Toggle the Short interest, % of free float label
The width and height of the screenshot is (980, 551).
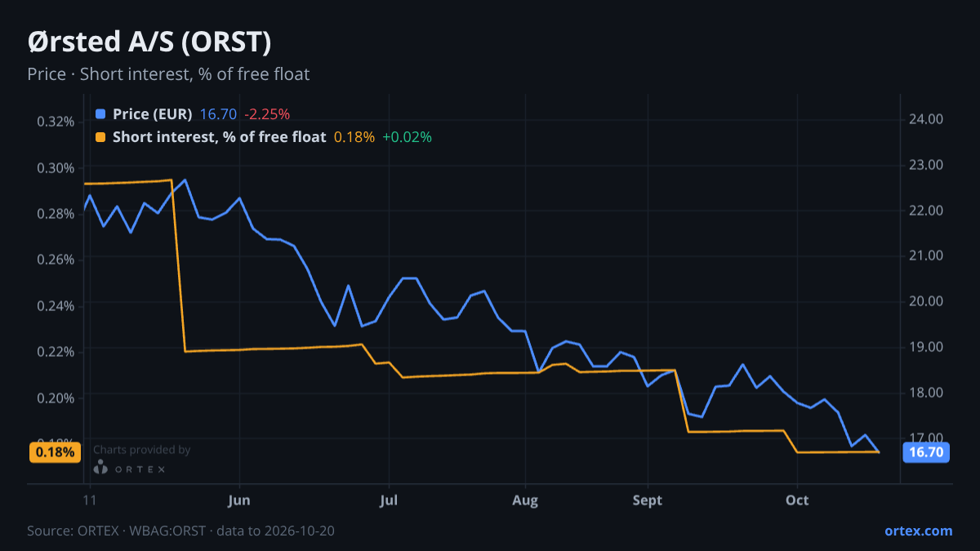(219, 137)
